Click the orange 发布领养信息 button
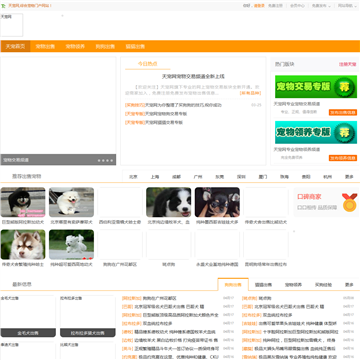Image resolution: width=360 pixels, height=360 pixels. (x=343, y=158)
